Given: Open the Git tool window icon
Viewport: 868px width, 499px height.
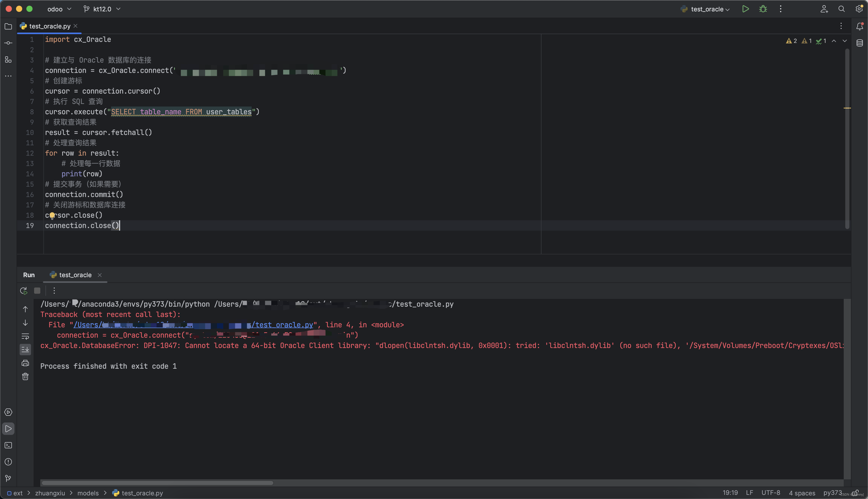Looking at the screenshot, I should tap(8, 478).
